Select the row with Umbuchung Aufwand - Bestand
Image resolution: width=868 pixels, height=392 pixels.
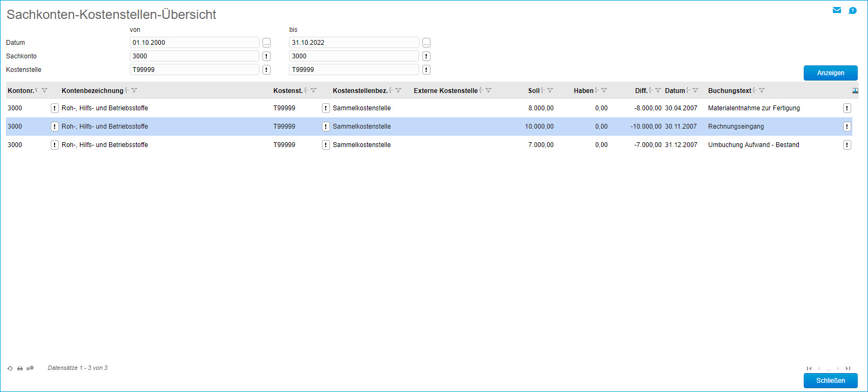tap(753, 145)
